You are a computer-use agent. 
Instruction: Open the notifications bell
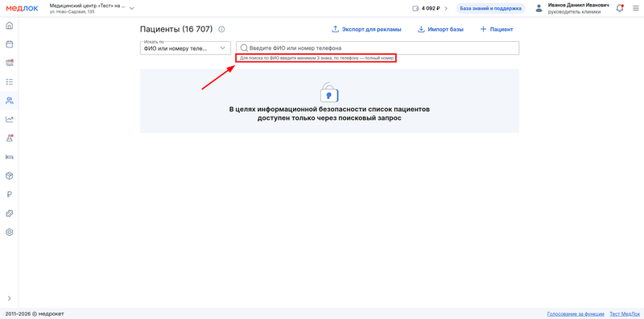click(620, 8)
